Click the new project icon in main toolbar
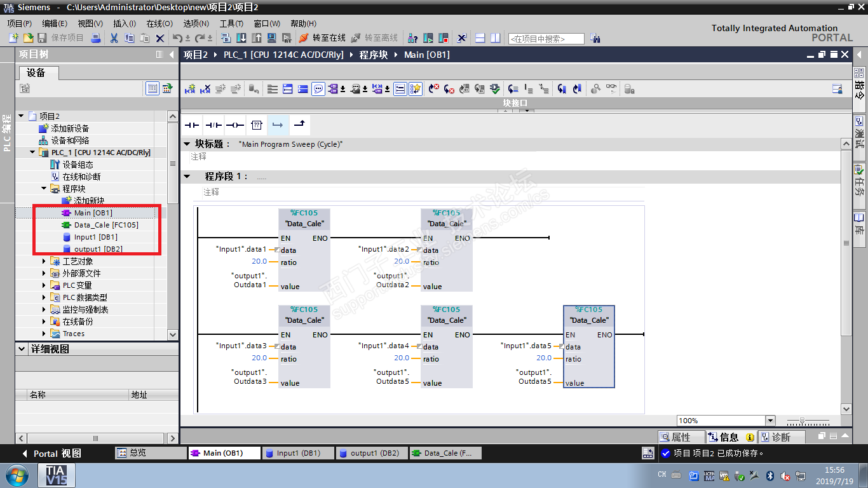 (13, 38)
